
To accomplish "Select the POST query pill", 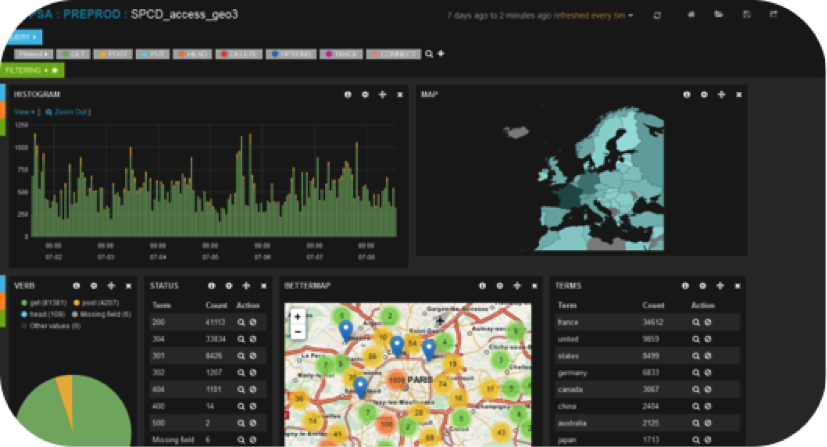I will tap(113, 54).
